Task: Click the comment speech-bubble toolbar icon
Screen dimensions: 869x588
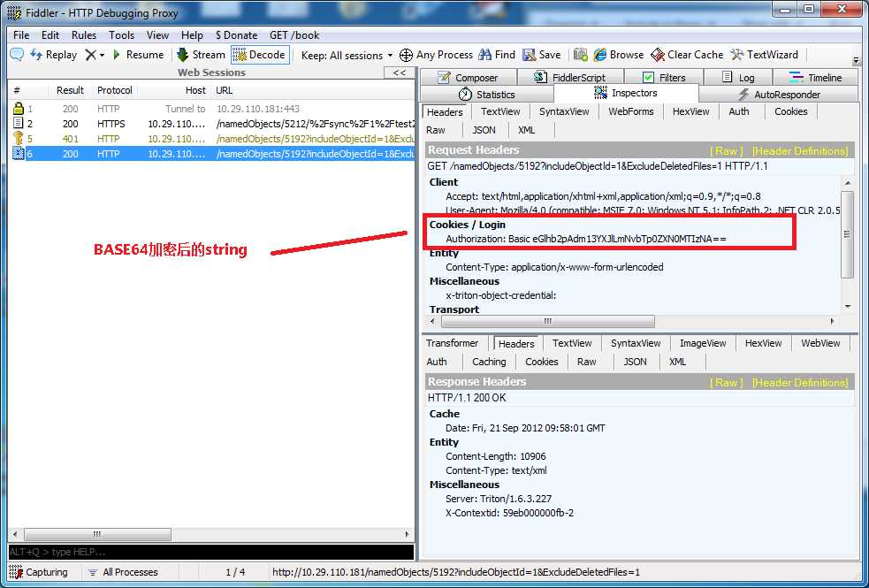Action: click(x=17, y=54)
